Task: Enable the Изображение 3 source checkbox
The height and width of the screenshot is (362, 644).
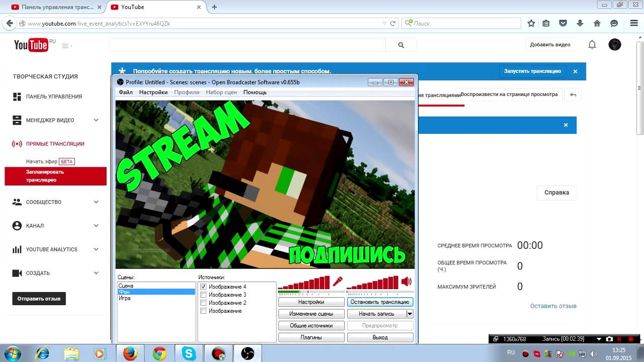Action: pos(203,295)
